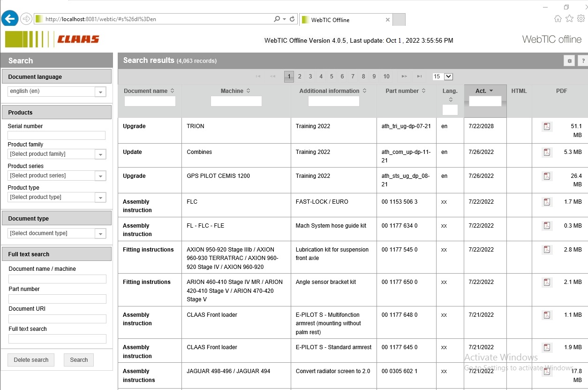Image resolution: width=588 pixels, height=390 pixels.
Task: Click the browser refresh icon
Action: [292, 19]
